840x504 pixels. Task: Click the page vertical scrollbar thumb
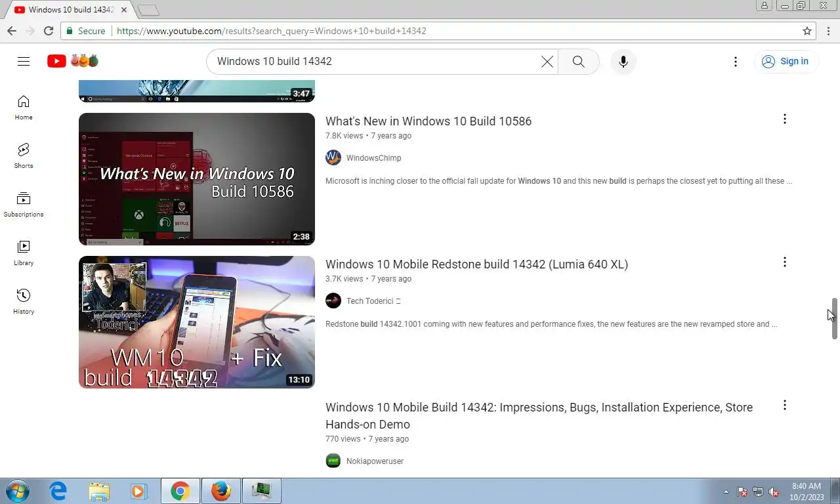(x=835, y=318)
